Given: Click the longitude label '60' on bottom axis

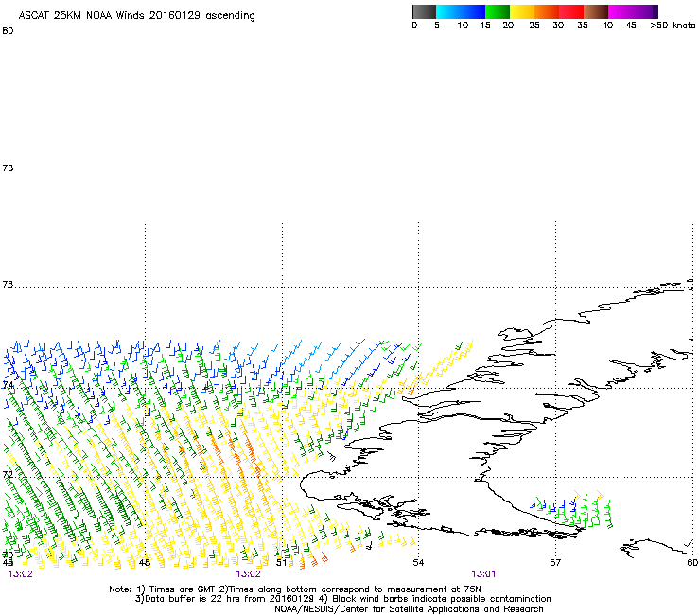Looking at the screenshot, I should 692,562.
